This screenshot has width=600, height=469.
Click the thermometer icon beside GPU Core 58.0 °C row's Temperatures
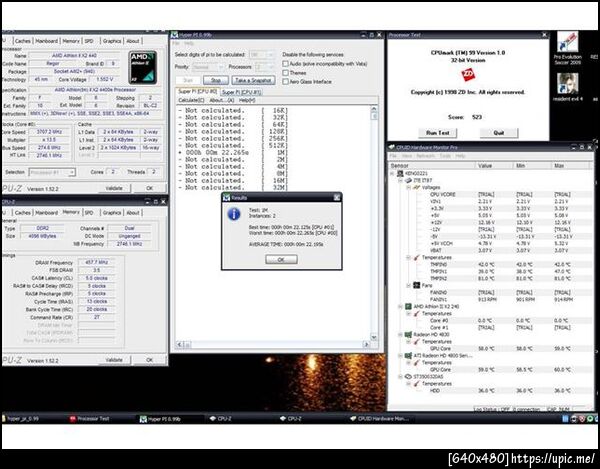coord(416,342)
